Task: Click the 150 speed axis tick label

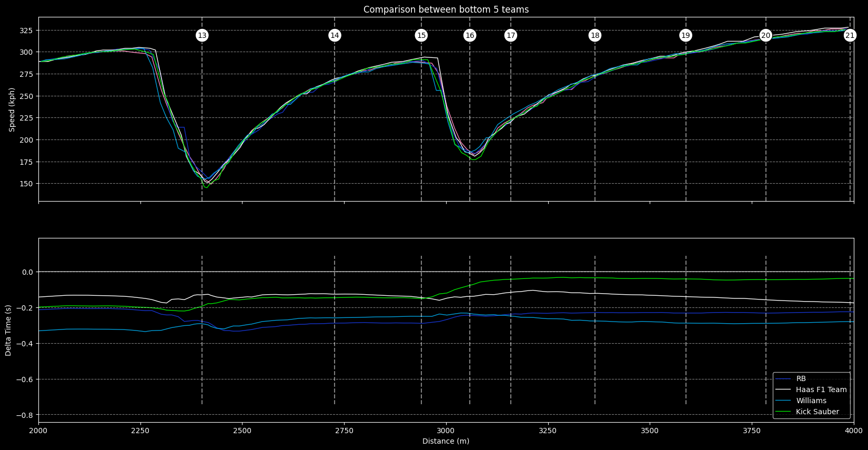Action: [x=27, y=184]
